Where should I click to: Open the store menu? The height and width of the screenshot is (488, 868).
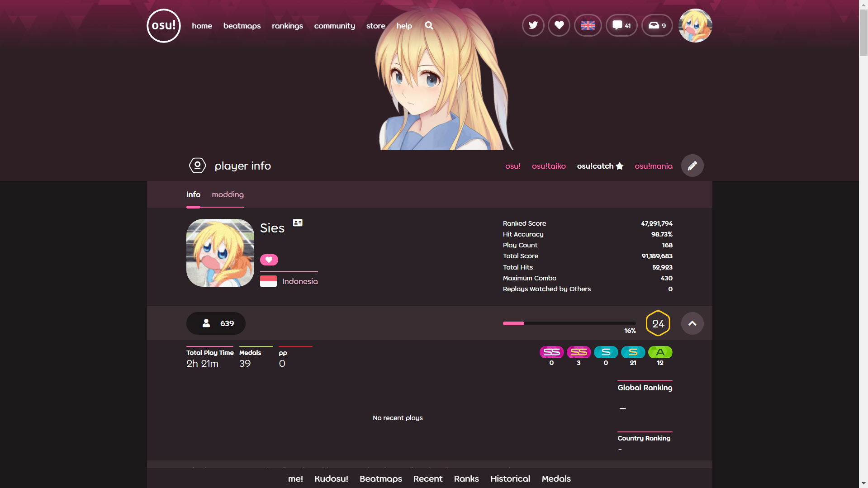pyautogui.click(x=376, y=26)
